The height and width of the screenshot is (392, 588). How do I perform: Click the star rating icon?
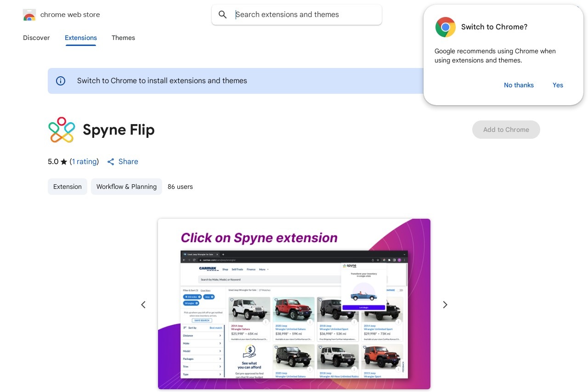(64, 162)
